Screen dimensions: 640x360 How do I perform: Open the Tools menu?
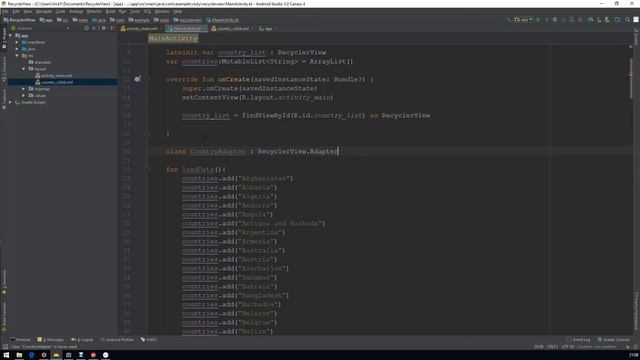click(134, 11)
